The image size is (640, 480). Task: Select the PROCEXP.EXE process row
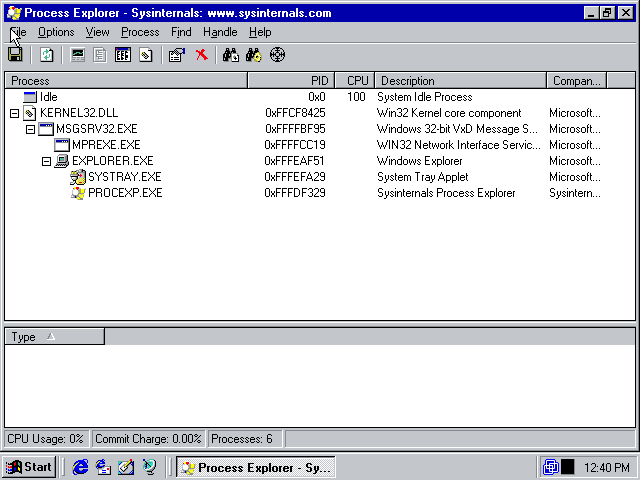320,193
